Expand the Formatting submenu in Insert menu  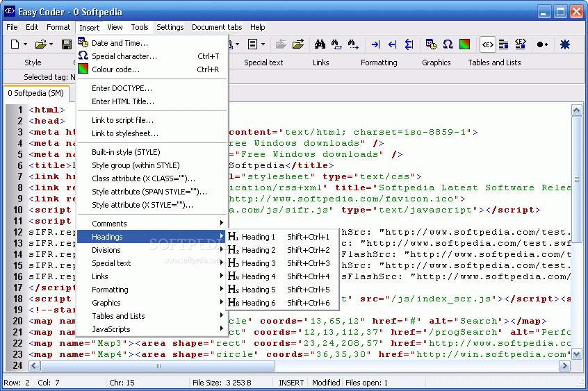click(x=152, y=290)
